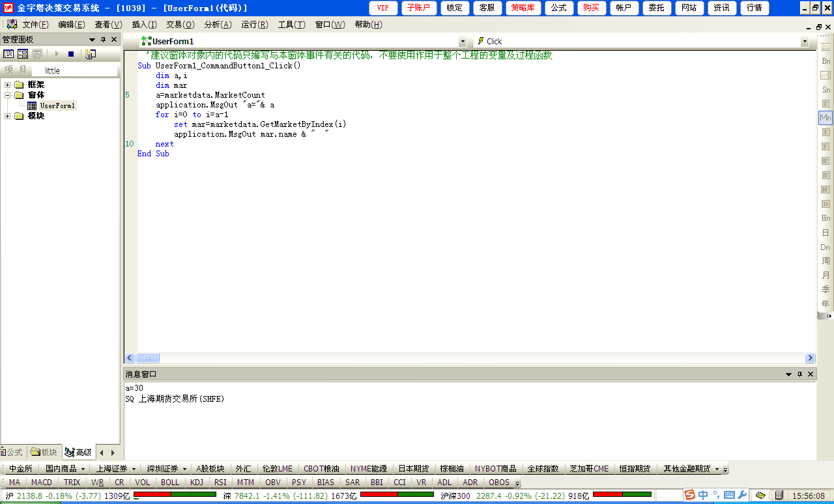The image size is (834, 504).
Task: Click the 策略库 button
Action: point(523,8)
